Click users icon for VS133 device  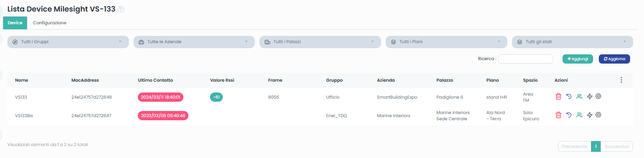579,96
